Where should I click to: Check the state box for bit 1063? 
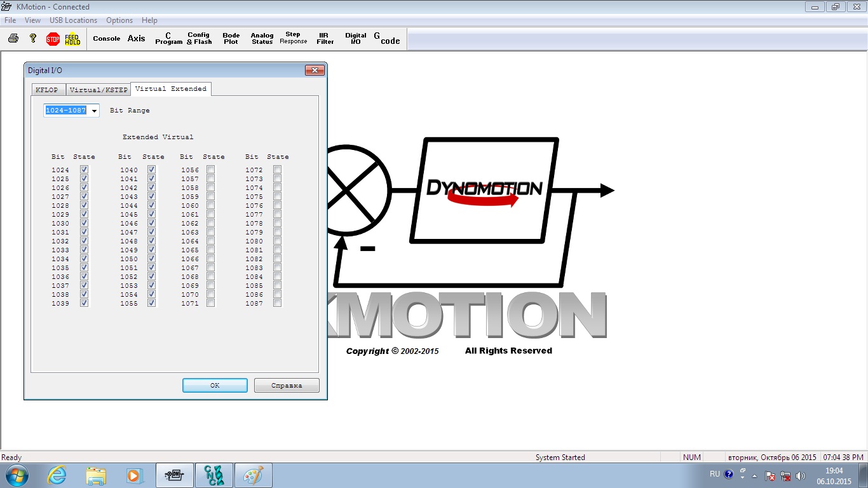pos(210,232)
